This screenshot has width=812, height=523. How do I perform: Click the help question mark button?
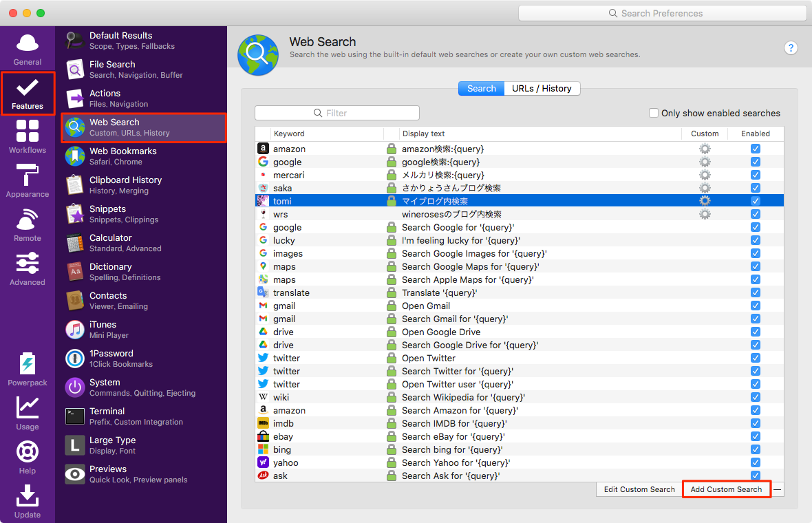pyautogui.click(x=790, y=48)
